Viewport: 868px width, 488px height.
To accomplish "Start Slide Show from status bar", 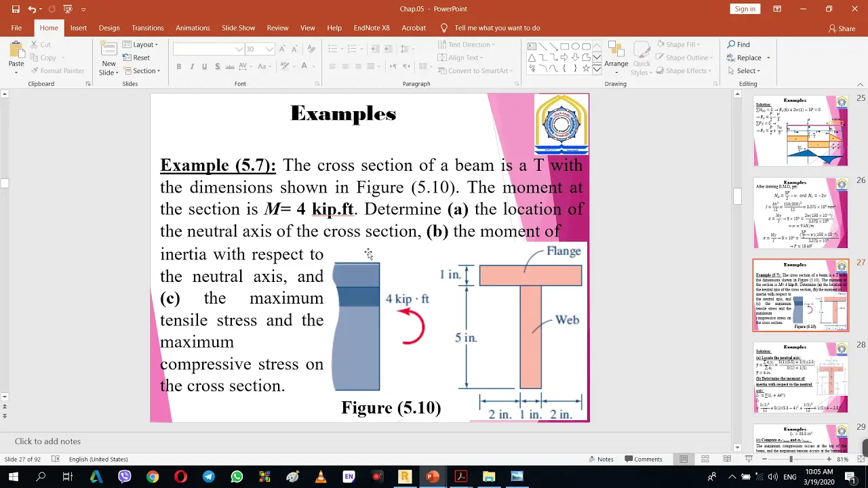I will coord(749,459).
